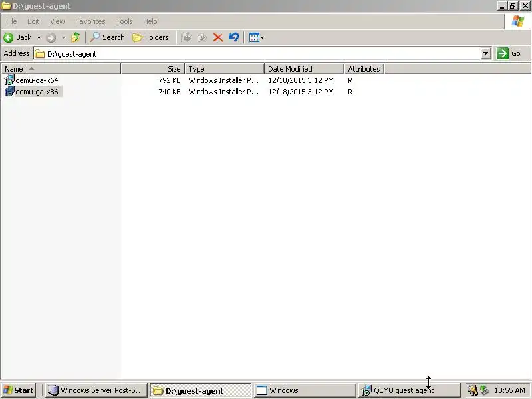Open the Tools menu

[124, 21]
